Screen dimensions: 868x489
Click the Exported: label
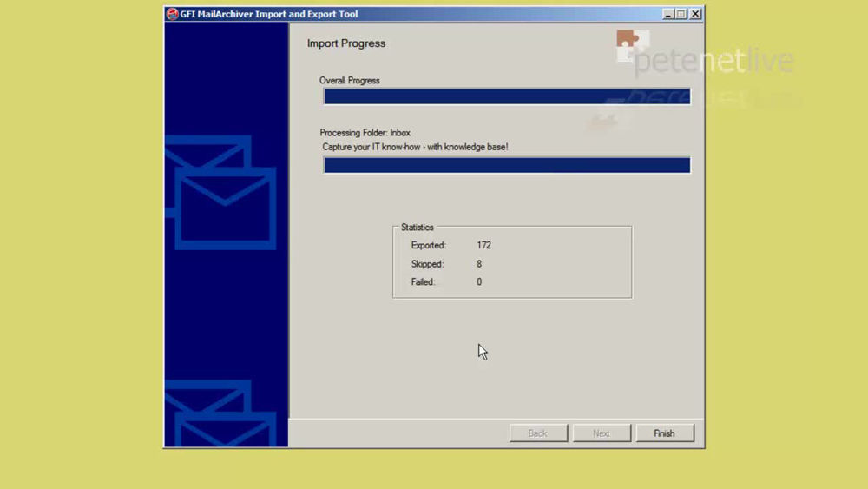click(x=429, y=245)
